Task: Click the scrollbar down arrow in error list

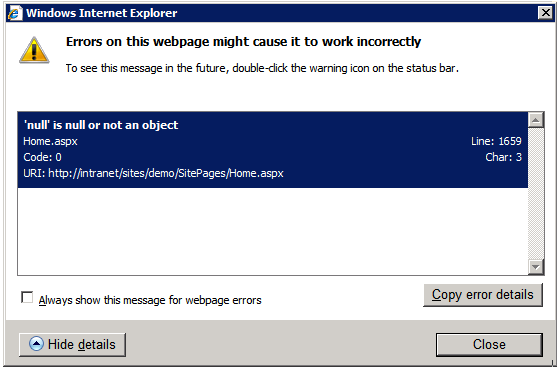Action: (x=536, y=267)
